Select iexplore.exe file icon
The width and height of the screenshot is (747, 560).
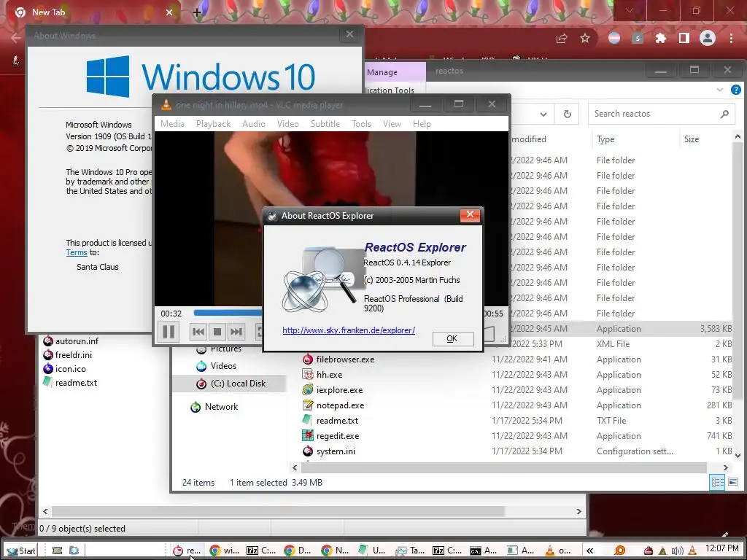pyautogui.click(x=309, y=390)
